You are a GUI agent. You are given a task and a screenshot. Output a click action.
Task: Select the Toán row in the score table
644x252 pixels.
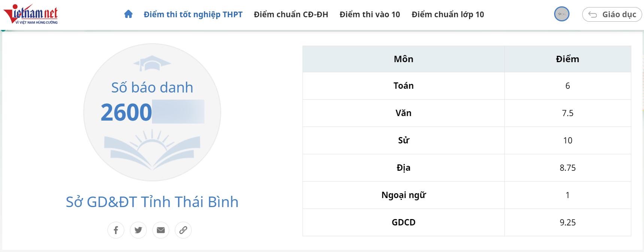coord(404,85)
